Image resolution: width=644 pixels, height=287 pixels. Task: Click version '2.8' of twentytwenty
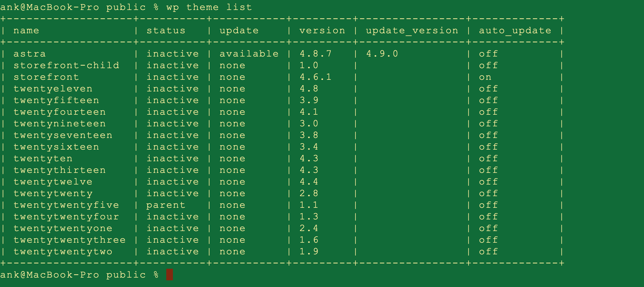[309, 193]
